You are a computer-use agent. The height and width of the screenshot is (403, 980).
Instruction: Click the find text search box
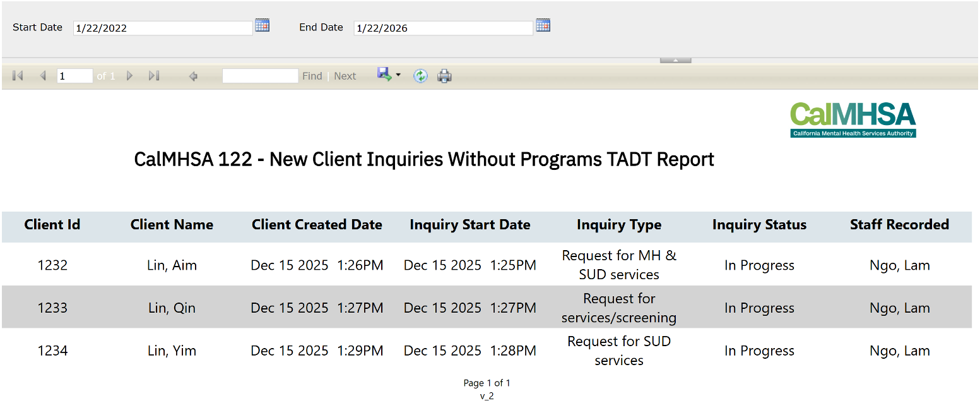click(260, 76)
